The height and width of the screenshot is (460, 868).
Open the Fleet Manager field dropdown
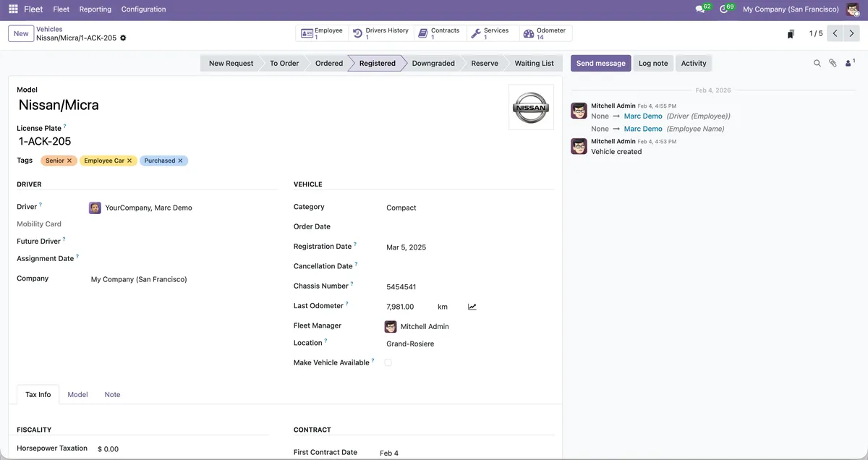coord(469,326)
